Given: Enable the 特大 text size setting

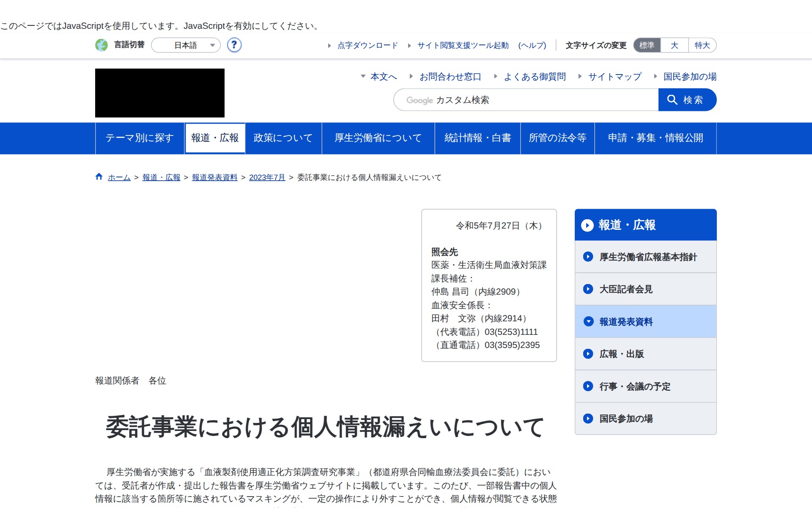Looking at the screenshot, I should tap(702, 45).
